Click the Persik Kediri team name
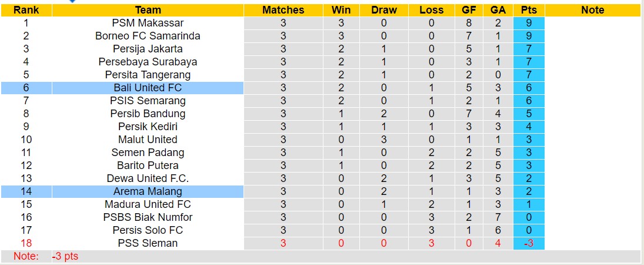Screen dimensions: 644x265 tap(148, 127)
